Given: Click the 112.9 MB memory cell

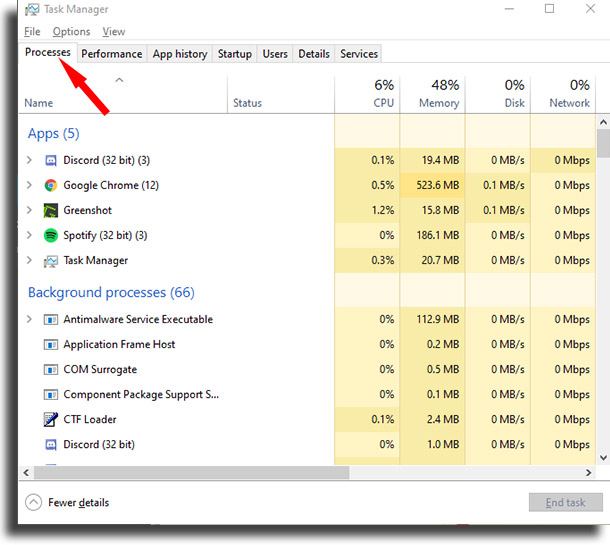Looking at the screenshot, I should pos(433,319).
